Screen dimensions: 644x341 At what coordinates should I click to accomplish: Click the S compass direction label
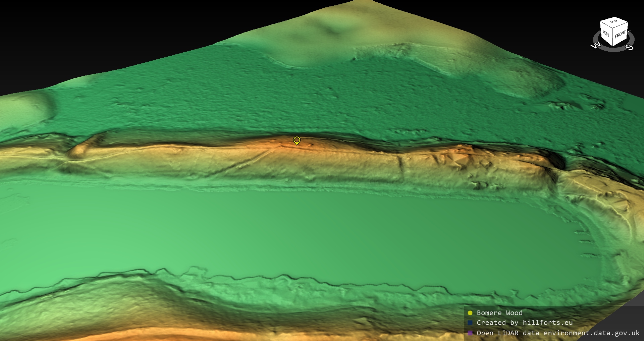630,47
